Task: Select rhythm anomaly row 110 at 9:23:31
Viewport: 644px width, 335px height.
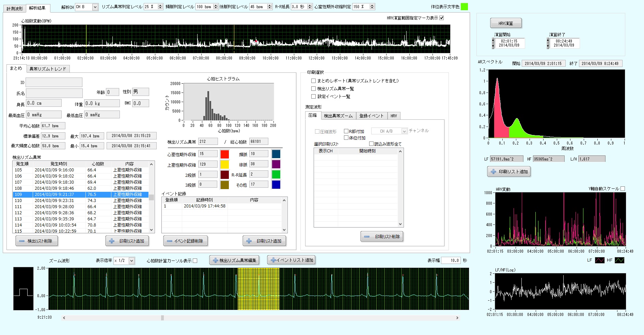Action: pos(80,201)
